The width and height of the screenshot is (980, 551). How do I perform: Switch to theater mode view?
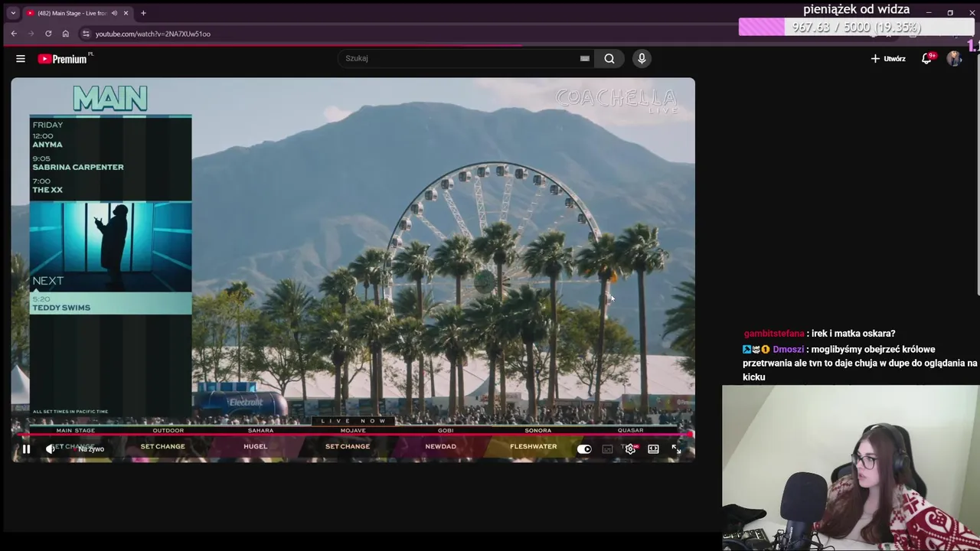[x=653, y=449]
